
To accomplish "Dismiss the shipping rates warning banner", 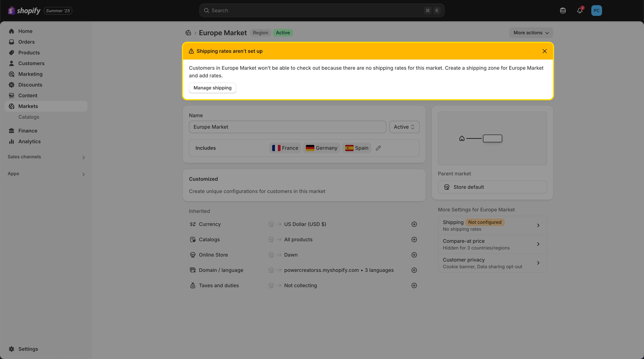I will 545,51.
